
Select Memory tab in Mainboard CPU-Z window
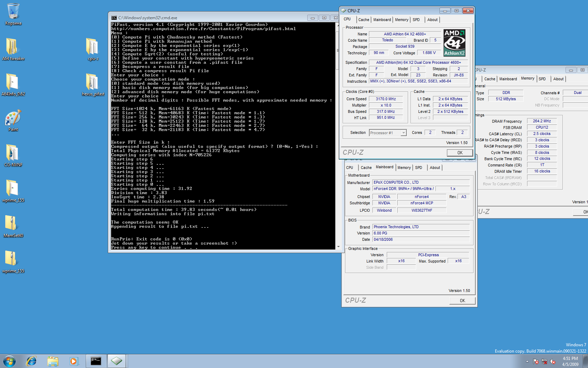pyautogui.click(x=404, y=168)
